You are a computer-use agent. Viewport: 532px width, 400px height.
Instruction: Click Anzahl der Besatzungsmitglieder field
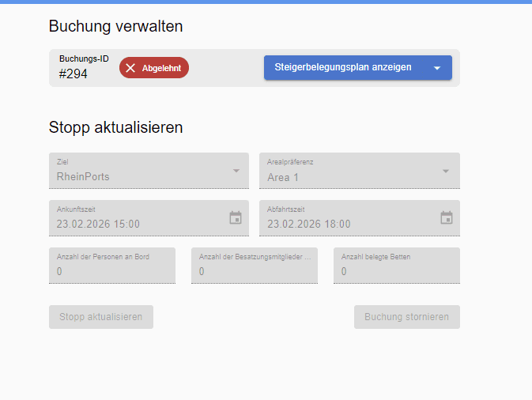[255, 266]
